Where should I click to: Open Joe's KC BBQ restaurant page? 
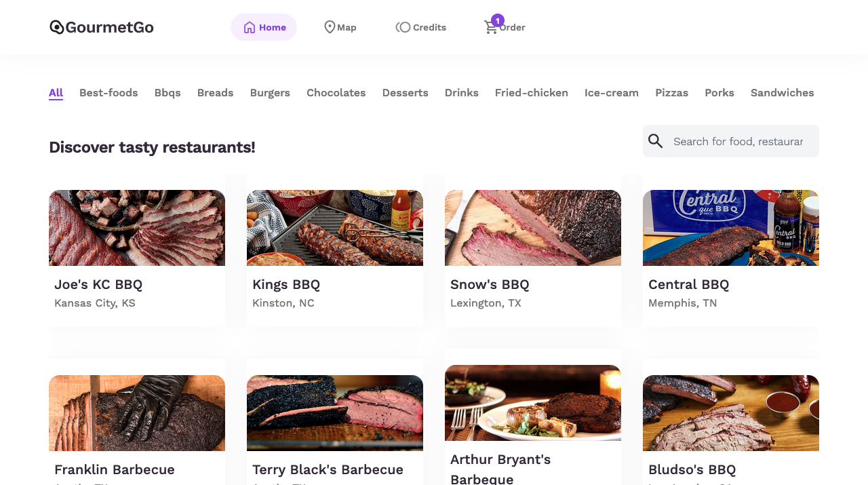(x=98, y=284)
